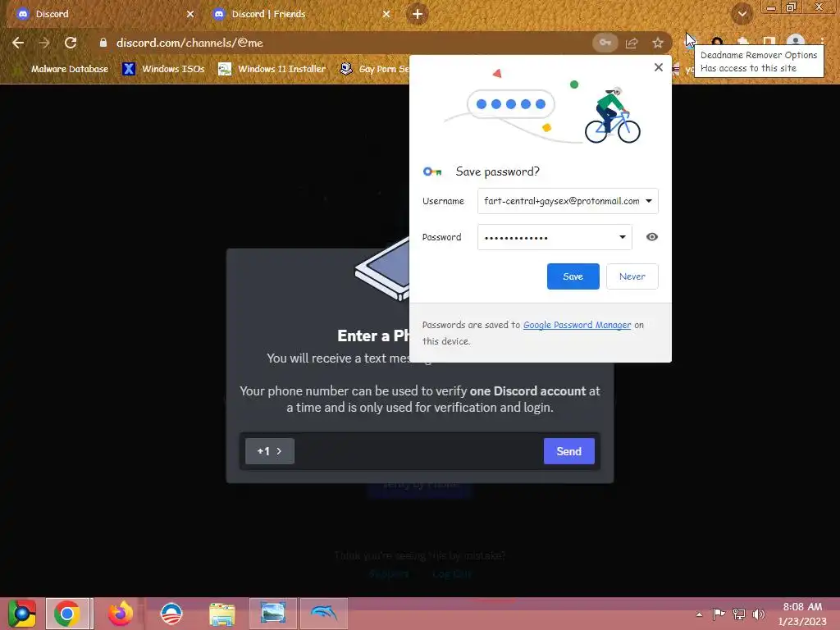The height and width of the screenshot is (630, 840).
Task: Click the browser forward arrow
Action: pyautogui.click(x=44, y=43)
